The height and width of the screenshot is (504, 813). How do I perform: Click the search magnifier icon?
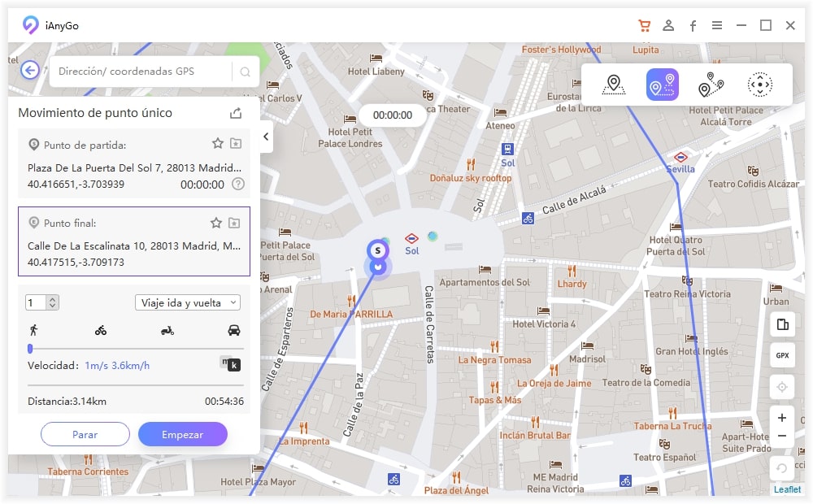click(246, 72)
